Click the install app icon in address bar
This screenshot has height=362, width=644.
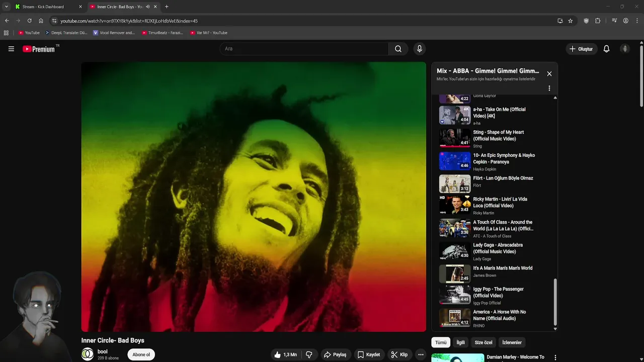click(560, 21)
